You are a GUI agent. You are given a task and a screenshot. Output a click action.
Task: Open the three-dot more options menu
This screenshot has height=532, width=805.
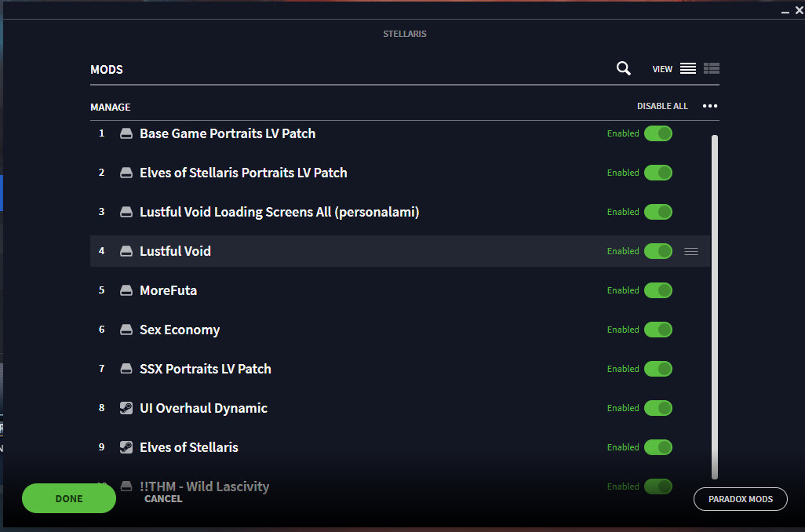pyautogui.click(x=710, y=106)
